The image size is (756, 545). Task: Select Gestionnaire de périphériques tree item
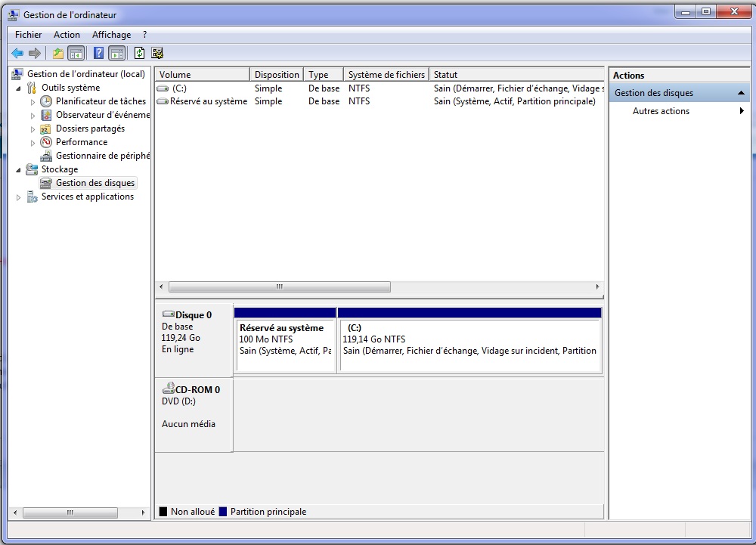pos(103,156)
